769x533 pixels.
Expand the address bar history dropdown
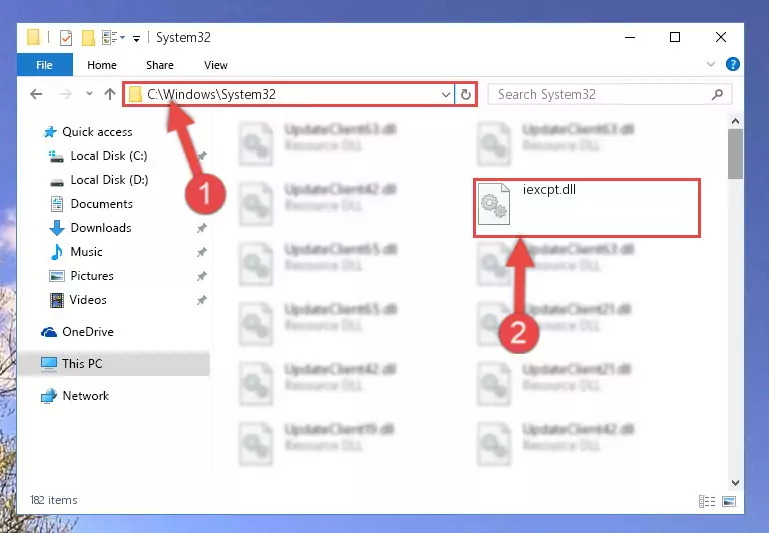446,94
